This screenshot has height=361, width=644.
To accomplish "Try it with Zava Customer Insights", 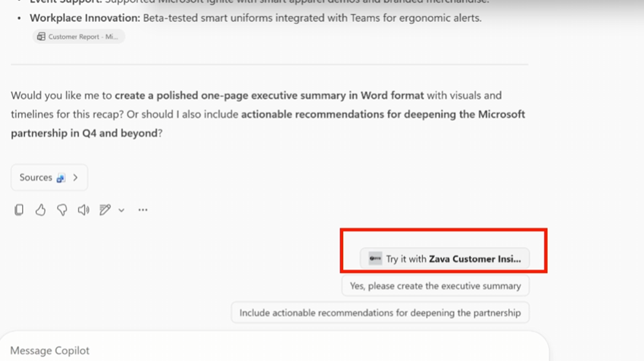I will pos(453,259).
